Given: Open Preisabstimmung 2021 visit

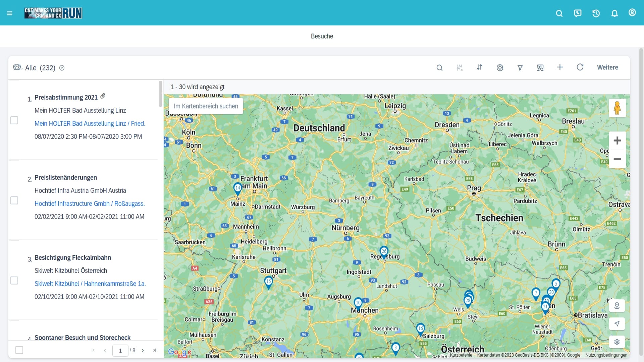Looking at the screenshot, I should click(66, 98).
